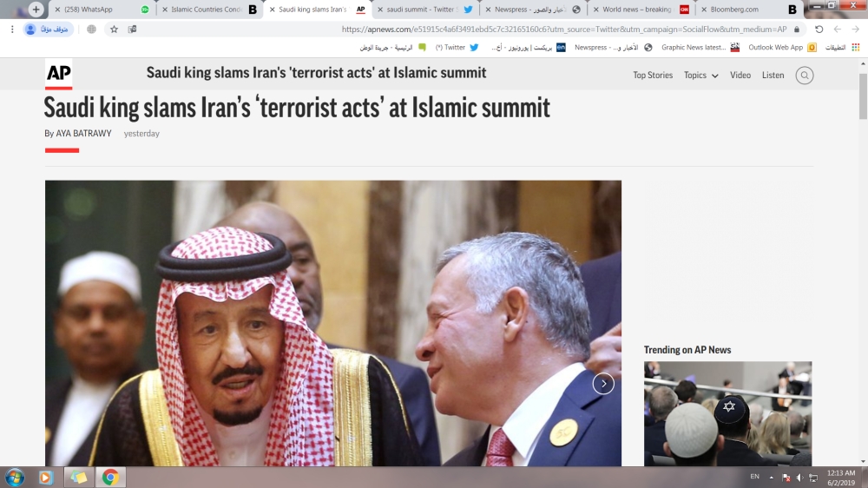This screenshot has height=488, width=868.
Task: Open the search magnifier icon
Action: tap(805, 76)
